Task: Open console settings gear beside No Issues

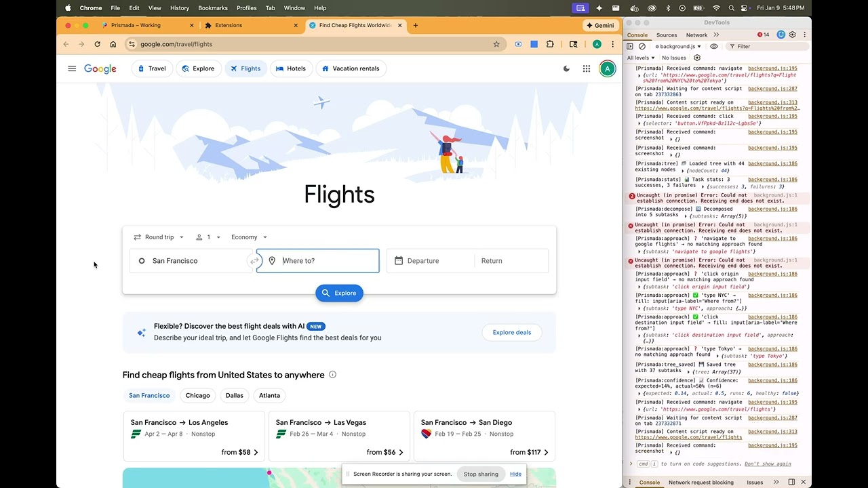Action: [x=697, y=58]
